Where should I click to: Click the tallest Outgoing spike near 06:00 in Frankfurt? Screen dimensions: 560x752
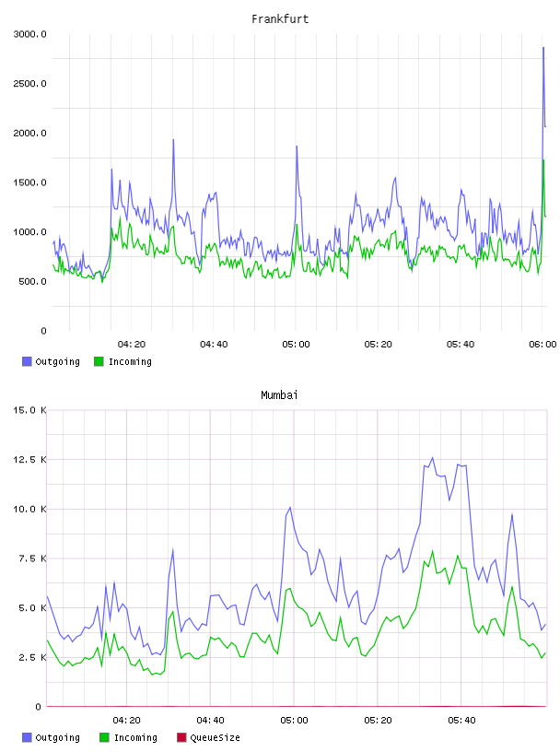pos(543,48)
